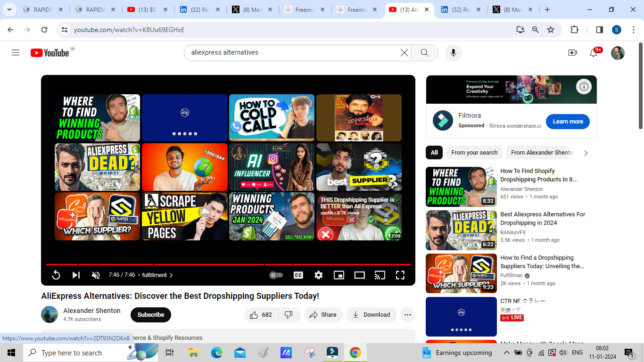Cast video to a TV
Image resolution: width=644 pixels, height=362 pixels.
[380, 275]
